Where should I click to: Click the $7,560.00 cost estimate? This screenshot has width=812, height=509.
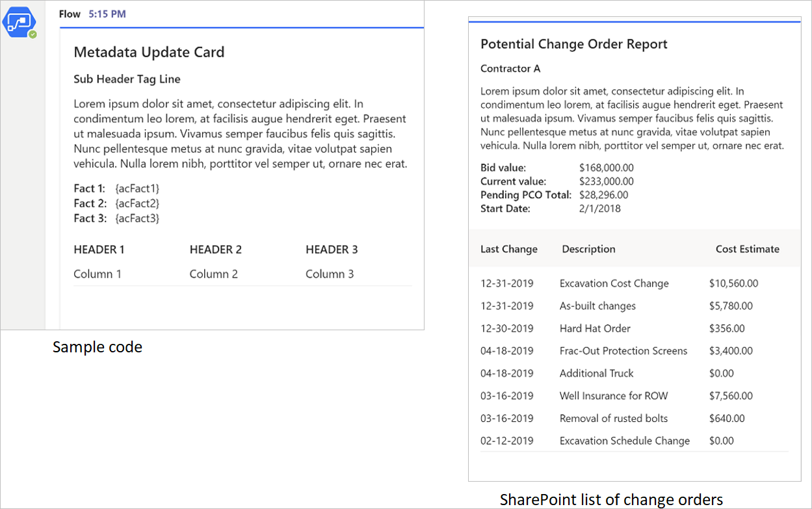pyautogui.click(x=731, y=396)
